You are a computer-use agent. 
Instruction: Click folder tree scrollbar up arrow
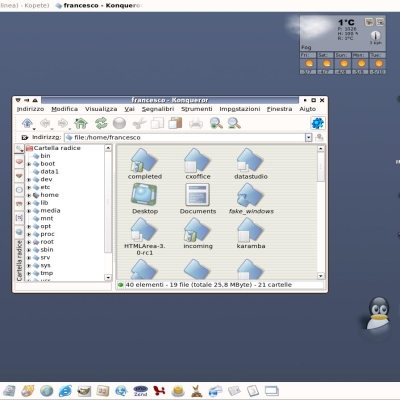pyautogui.click(x=108, y=148)
